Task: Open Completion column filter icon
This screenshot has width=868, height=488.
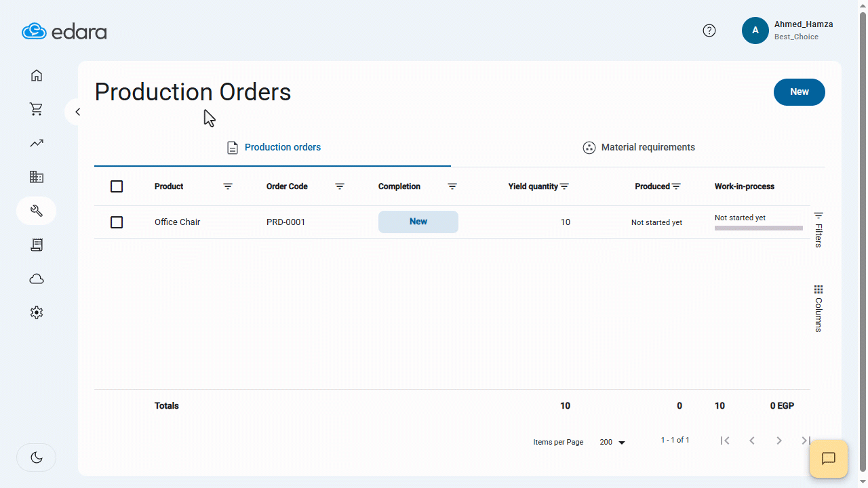Action: point(452,186)
